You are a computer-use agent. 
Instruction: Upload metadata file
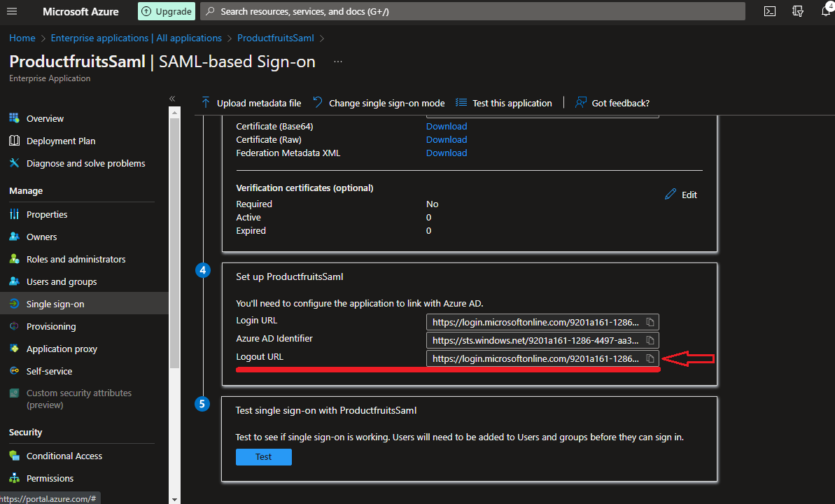click(251, 102)
